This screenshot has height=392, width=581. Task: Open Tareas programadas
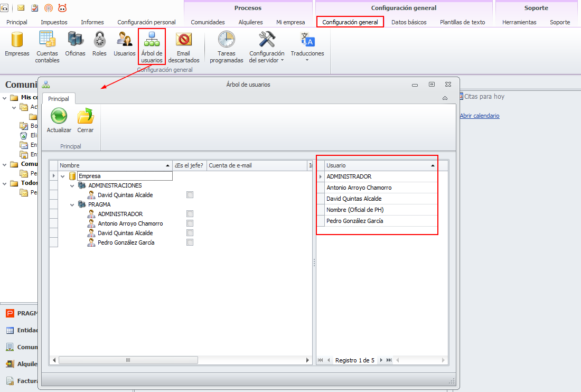pyautogui.click(x=227, y=47)
